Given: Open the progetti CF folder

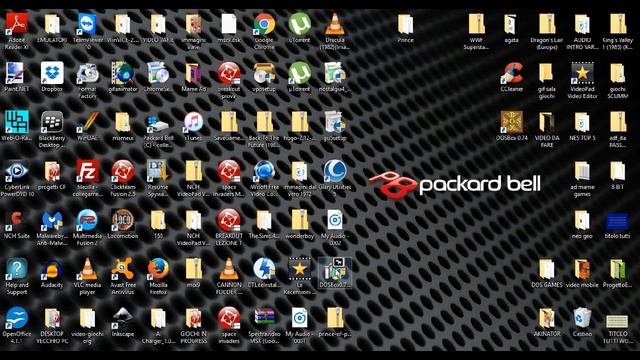Looking at the screenshot, I should [x=52, y=171].
